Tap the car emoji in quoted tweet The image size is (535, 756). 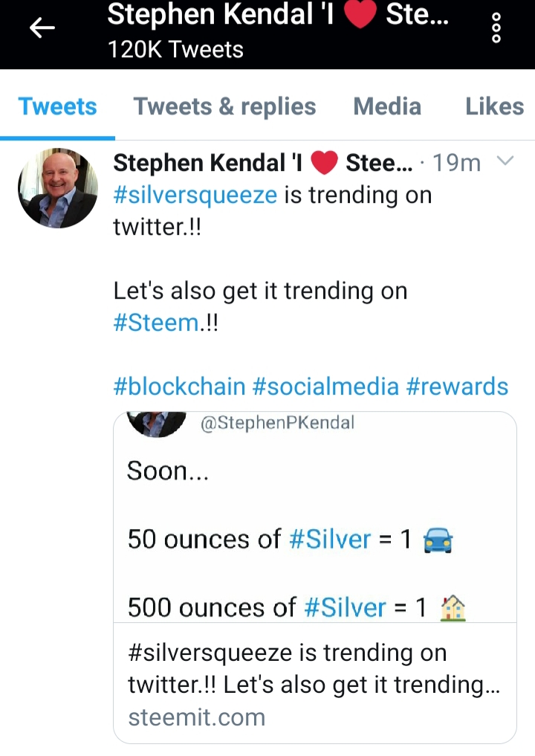(x=438, y=540)
